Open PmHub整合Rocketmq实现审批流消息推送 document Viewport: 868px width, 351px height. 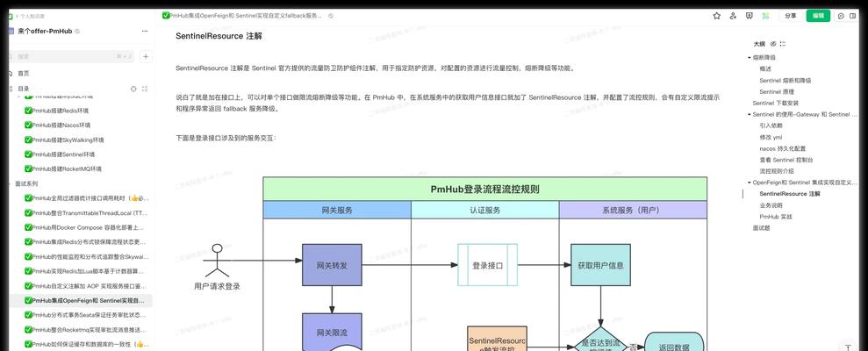coord(87,330)
